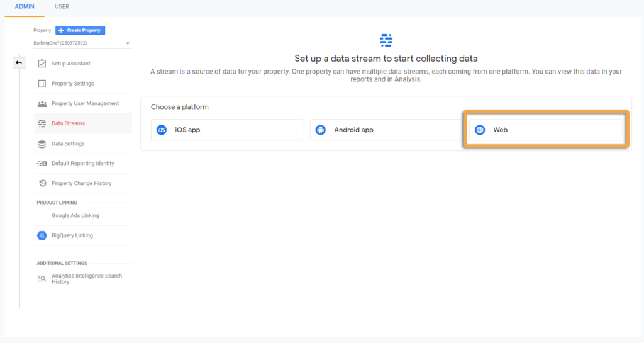Viewport: 644px width, 343px height.
Task: Click the Create Property button
Action: pos(80,30)
